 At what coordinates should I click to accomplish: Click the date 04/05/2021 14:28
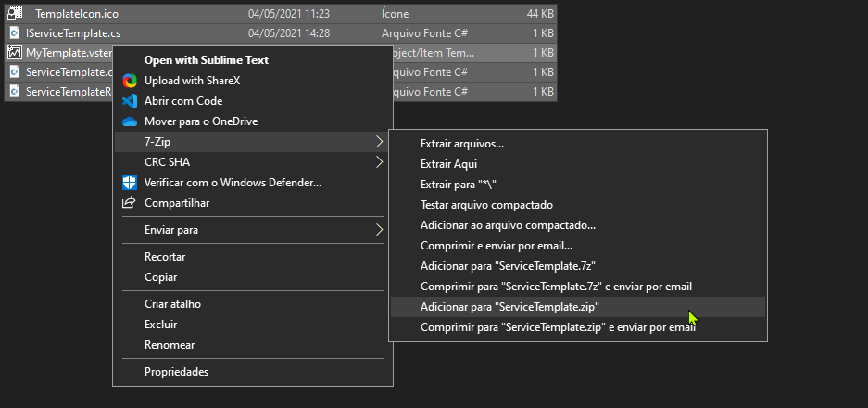pyautogui.click(x=289, y=33)
